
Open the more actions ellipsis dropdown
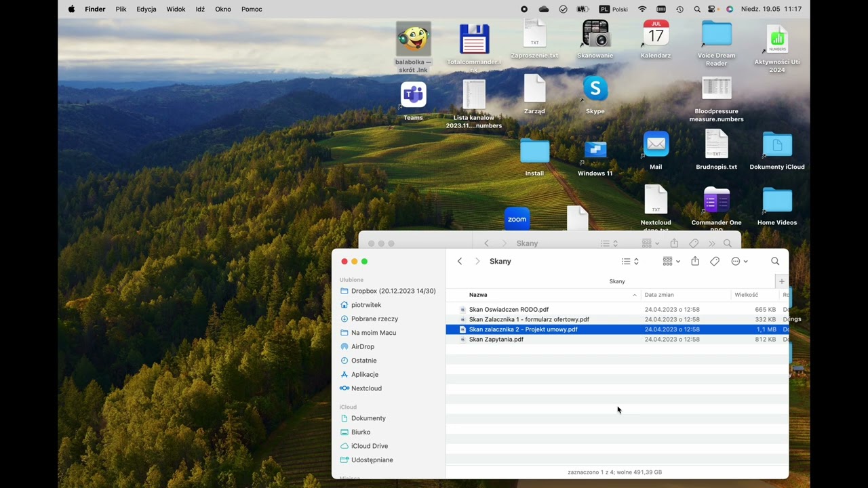click(x=739, y=261)
